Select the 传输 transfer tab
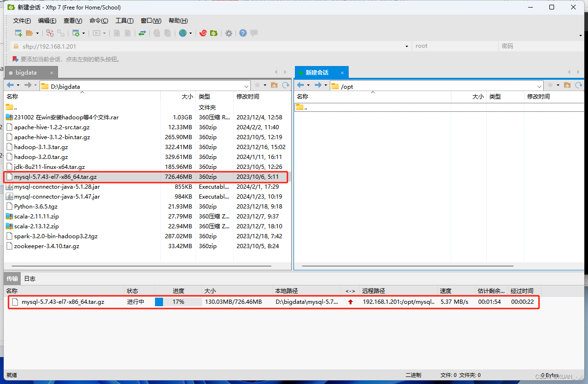The width and height of the screenshot is (588, 384). tap(12, 278)
